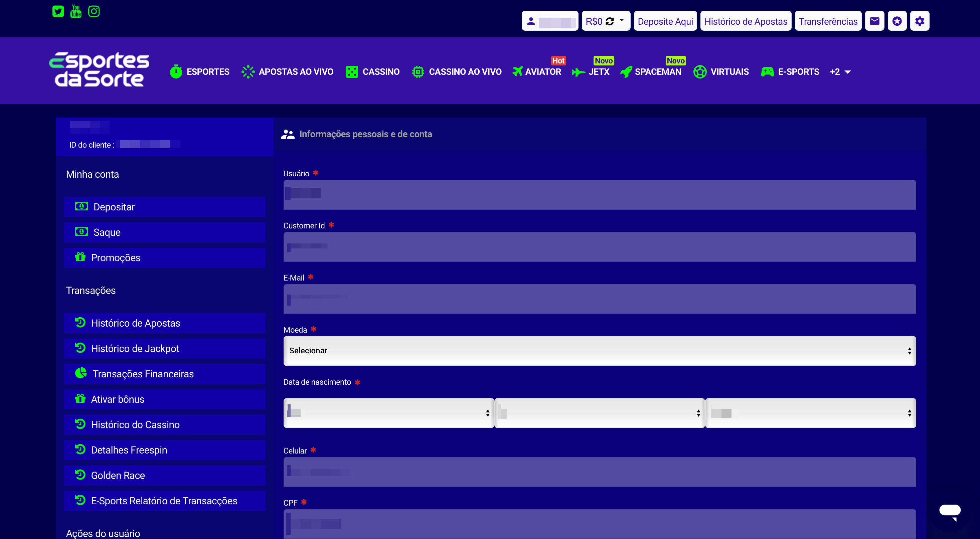The height and width of the screenshot is (539, 980).
Task: Open Saque in the sidebar
Action: point(165,232)
